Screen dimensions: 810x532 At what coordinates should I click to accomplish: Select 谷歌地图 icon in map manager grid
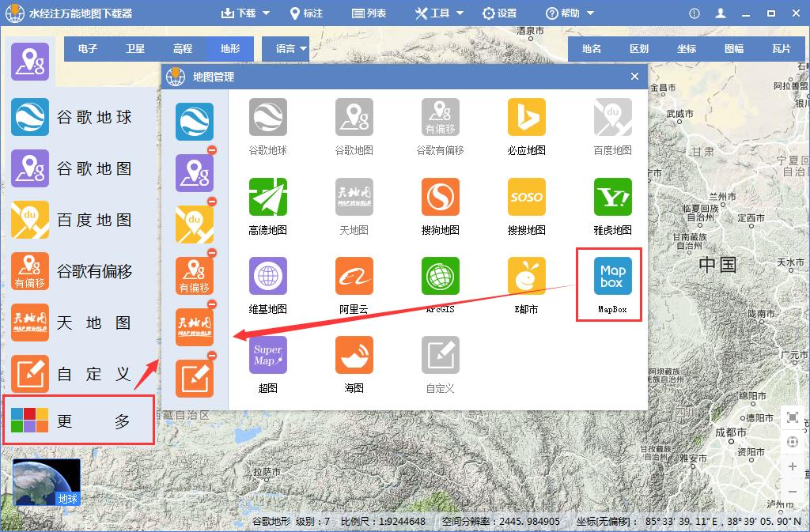tap(354, 117)
